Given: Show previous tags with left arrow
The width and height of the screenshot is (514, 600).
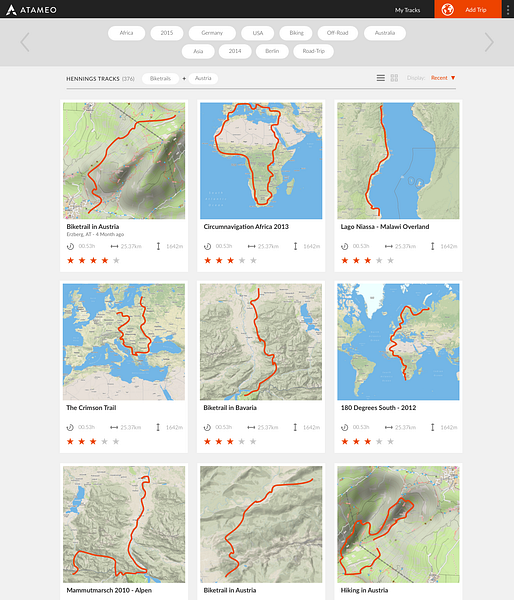Looking at the screenshot, I should (x=25, y=42).
